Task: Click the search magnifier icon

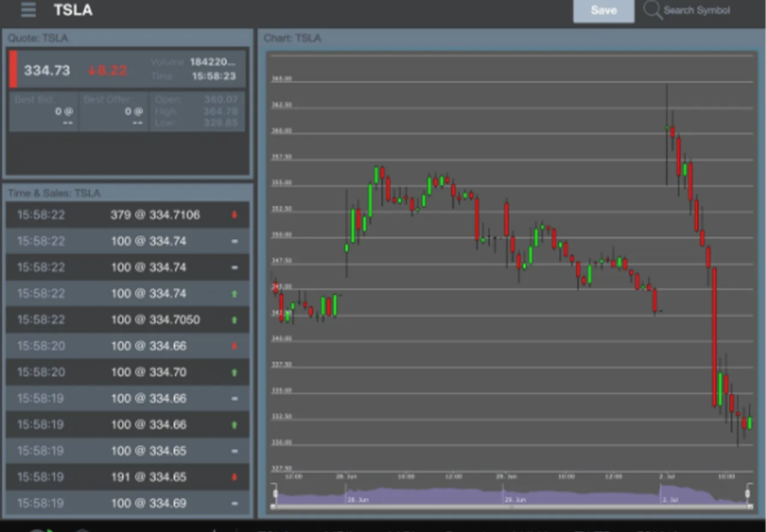Action: 652,10
